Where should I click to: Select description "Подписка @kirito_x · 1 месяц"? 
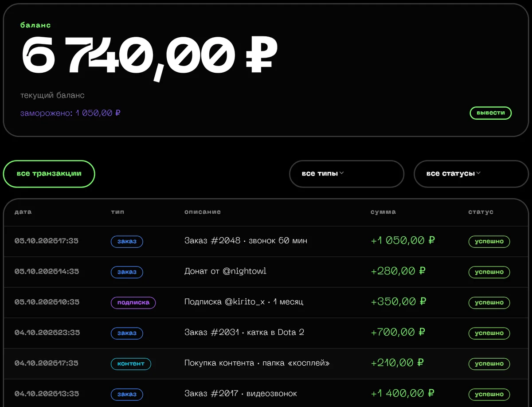click(244, 302)
